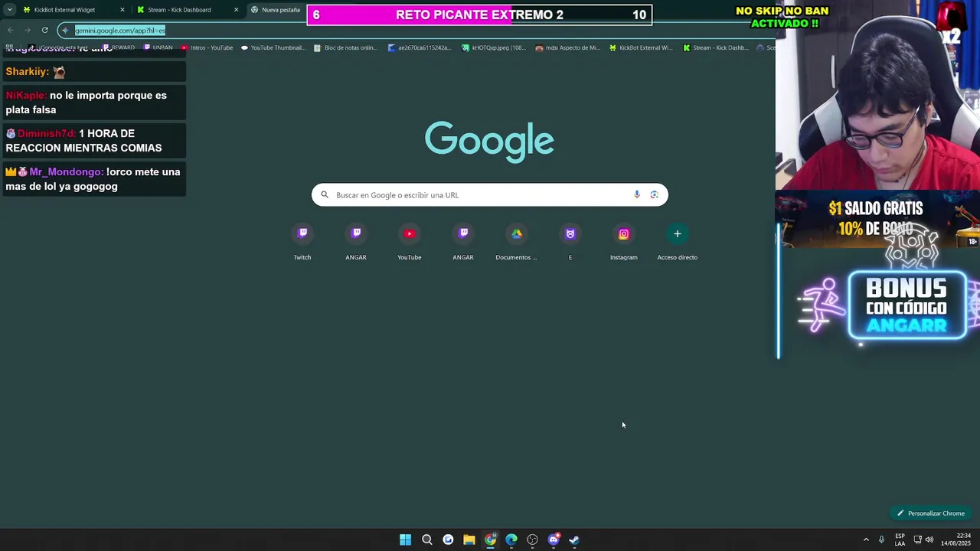Image resolution: width=980 pixels, height=551 pixels.
Task: Open Discord from the taskbar
Action: (x=554, y=540)
